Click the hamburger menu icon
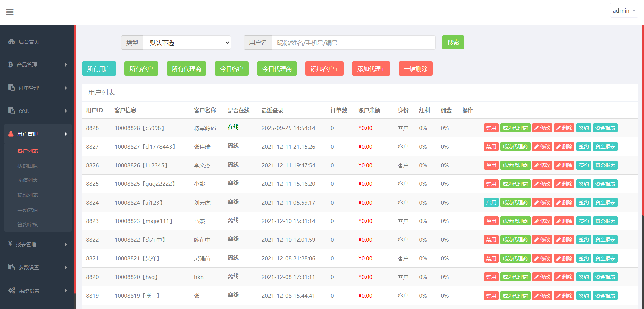 coord(10,12)
